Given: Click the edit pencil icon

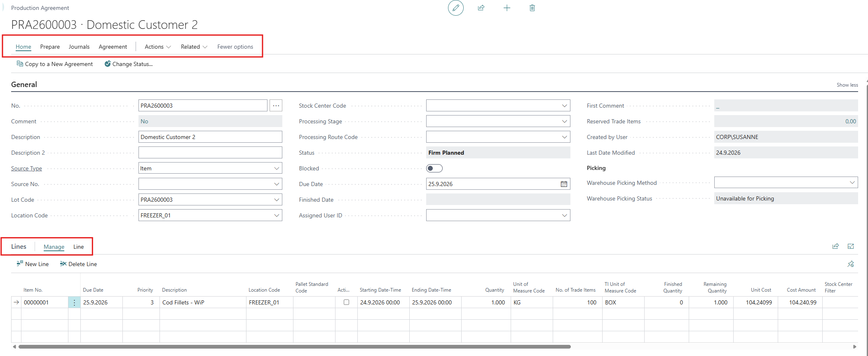Looking at the screenshot, I should coord(456,8).
